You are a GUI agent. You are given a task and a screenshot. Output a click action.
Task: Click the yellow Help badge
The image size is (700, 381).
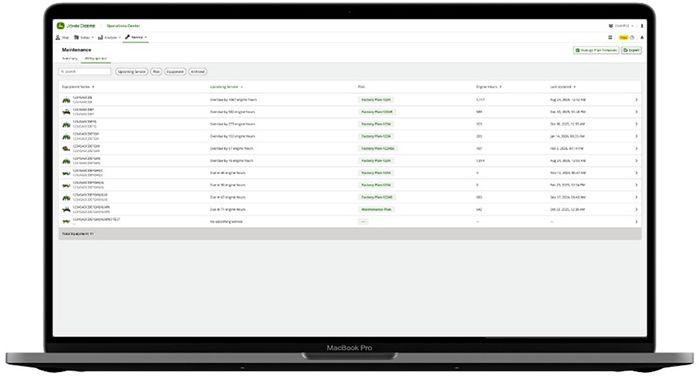pyautogui.click(x=624, y=38)
